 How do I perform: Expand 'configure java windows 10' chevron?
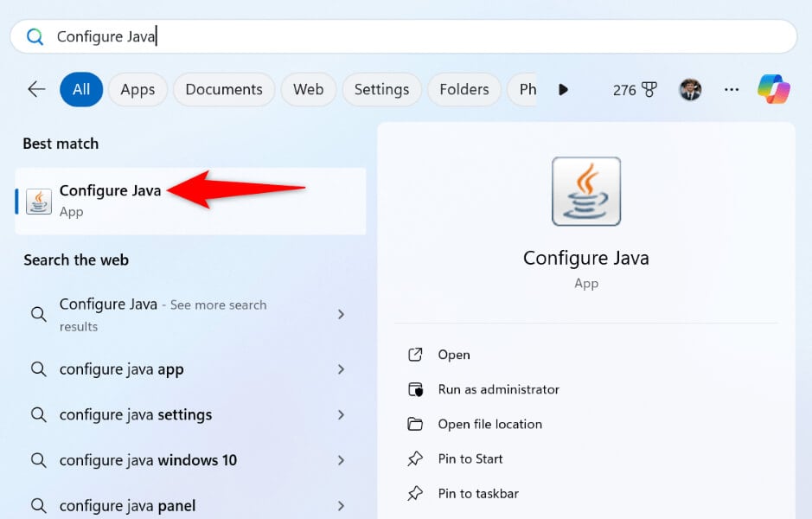pos(341,460)
